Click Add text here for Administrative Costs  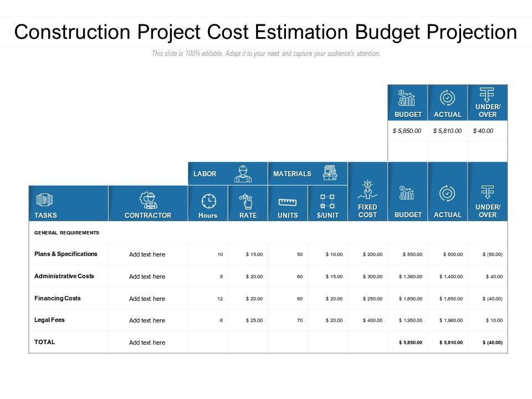147,277
